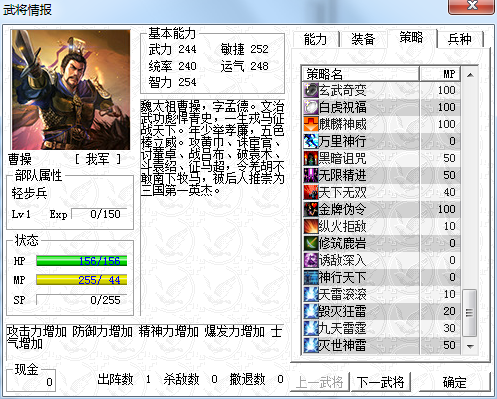Select the 玄武奇变 strategy icon

(311, 90)
